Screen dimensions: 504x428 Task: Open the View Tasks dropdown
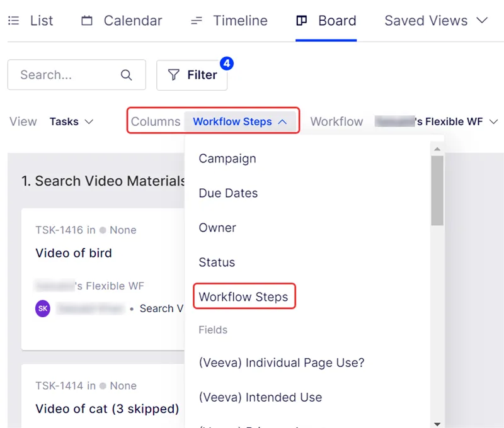[71, 121]
